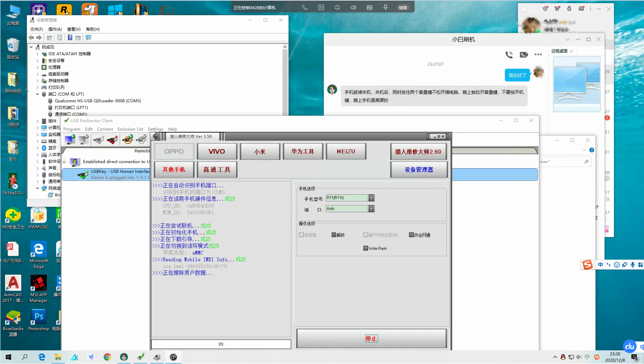Open Chrome from the taskbar
The width and height of the screenshot is (644, 364).
[107, 357]
